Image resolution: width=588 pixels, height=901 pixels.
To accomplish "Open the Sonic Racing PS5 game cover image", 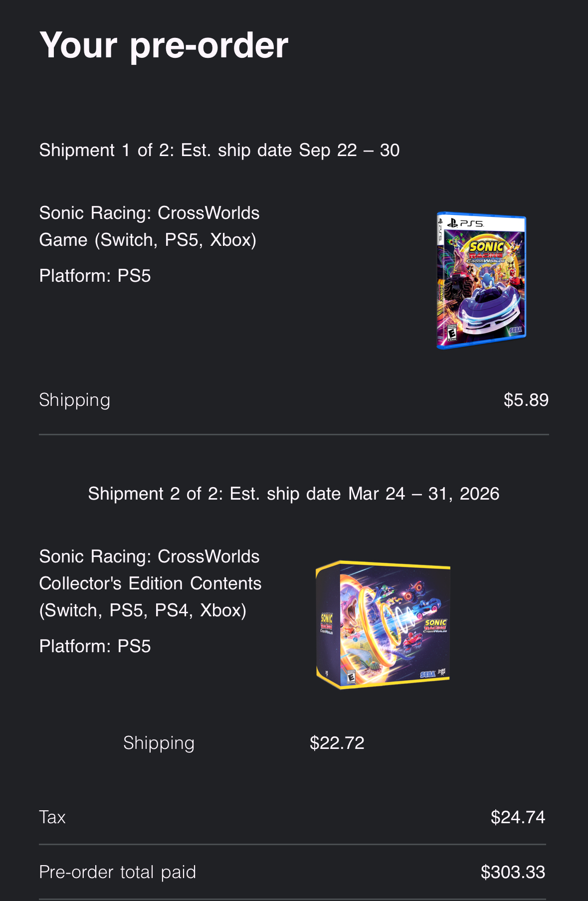I will click(481, 280).
